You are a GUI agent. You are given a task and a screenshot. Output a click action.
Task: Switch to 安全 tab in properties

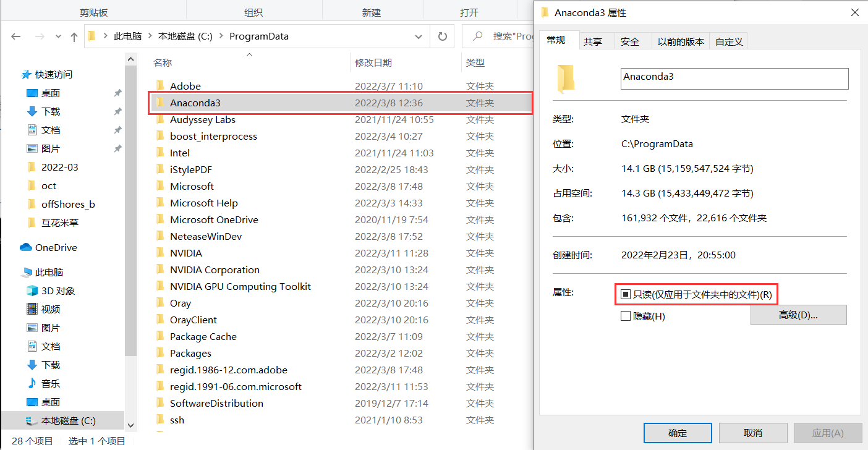[630, 41]
